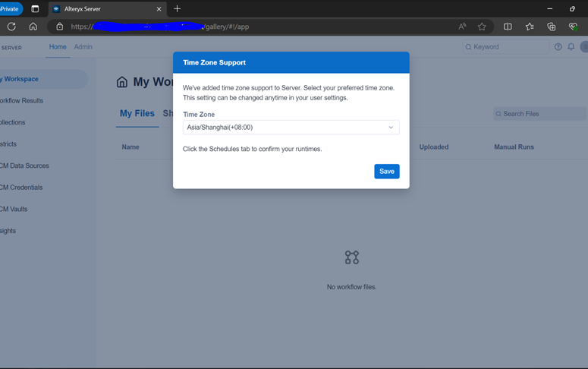Viewport: 588px width, 369px height.
Task: Toggle split screen view icon
Action: click(508, 27)
